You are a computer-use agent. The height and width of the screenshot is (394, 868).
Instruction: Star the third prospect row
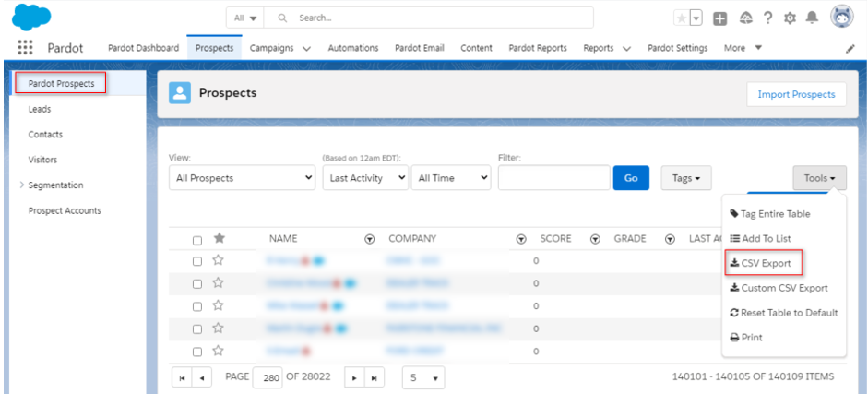coord(218,305)
